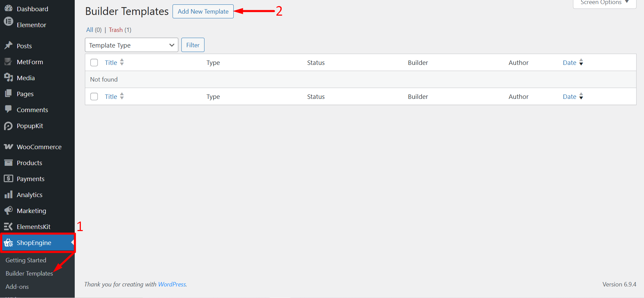Image resolution: width=644 pixels, height=298 pixels.
Task: Open ElementsKit menu label
Action: coord(34,227)
